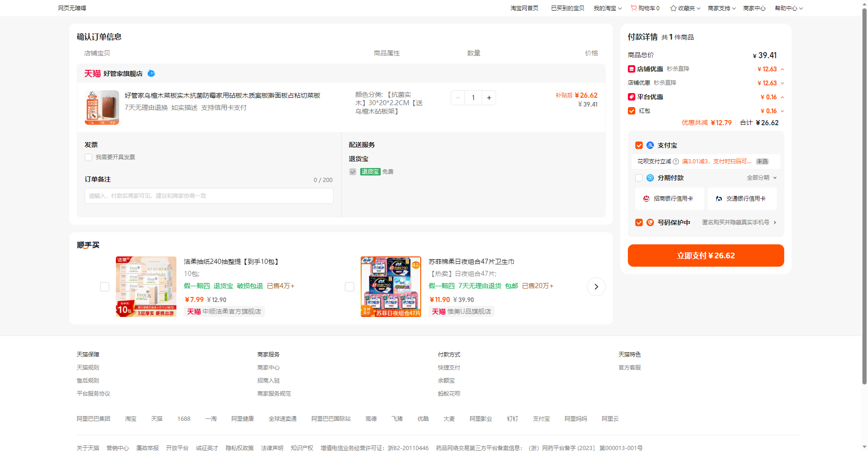868x451 pixels.
Task: Toggle the 号码保护中 checkbox
Action: [639, 222]
